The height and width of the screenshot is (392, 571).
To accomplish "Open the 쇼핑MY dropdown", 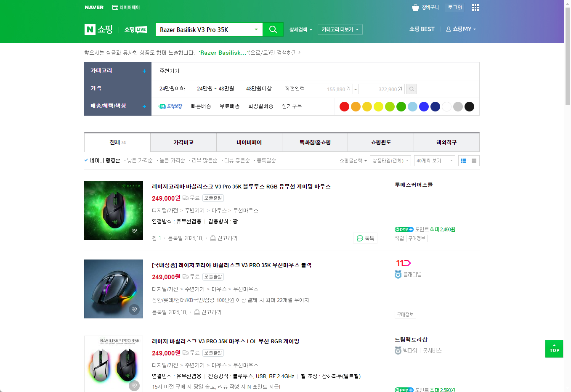I will click(461, 29).
